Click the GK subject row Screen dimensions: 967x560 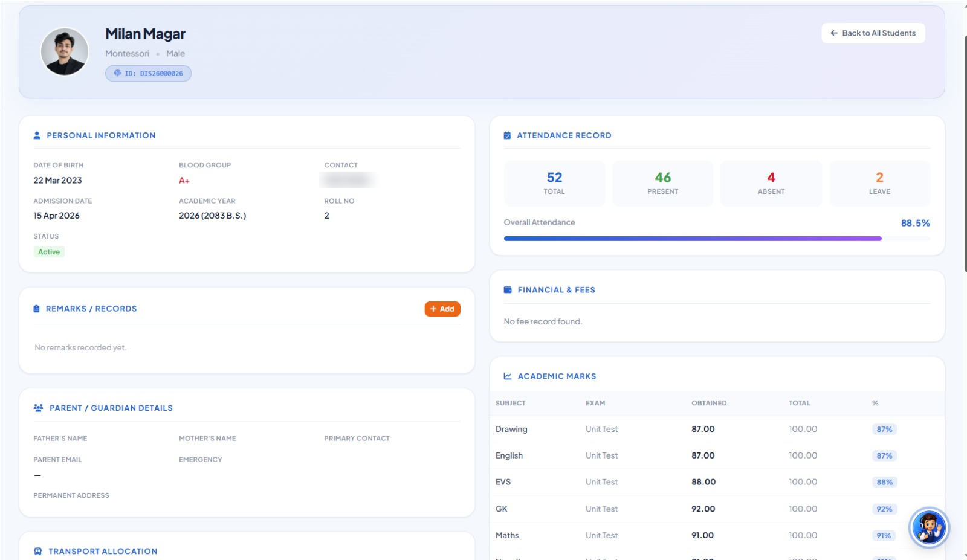click(717, 509)
